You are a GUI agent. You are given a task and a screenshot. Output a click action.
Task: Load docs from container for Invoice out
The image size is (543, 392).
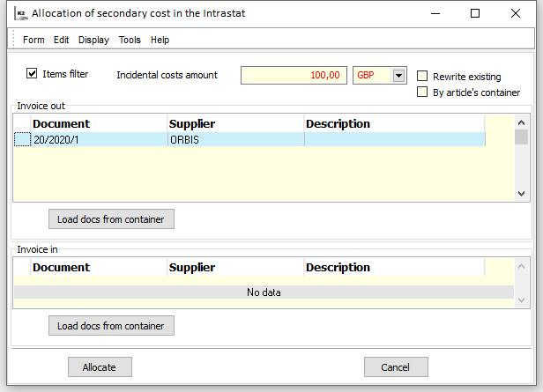pyautogui.click(x=111, y=219)
